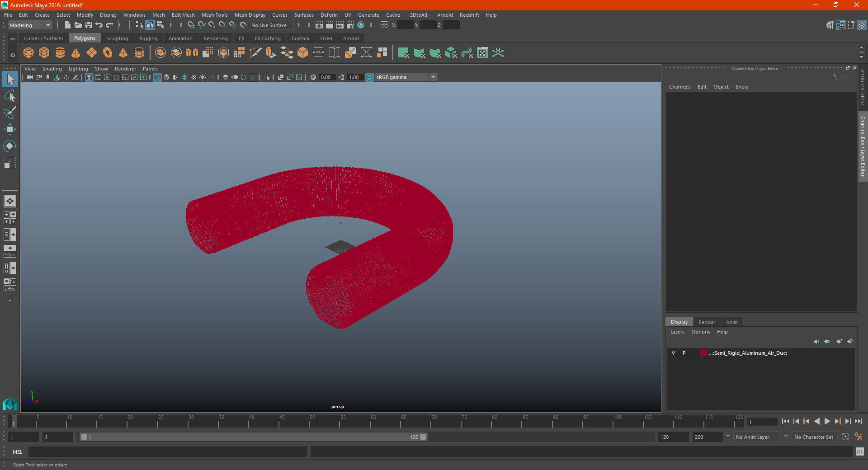The width and height of the screenshot is (868, 470).
Task: Create a polygon torus from the shelf
Action: click(x=108, y=53)
